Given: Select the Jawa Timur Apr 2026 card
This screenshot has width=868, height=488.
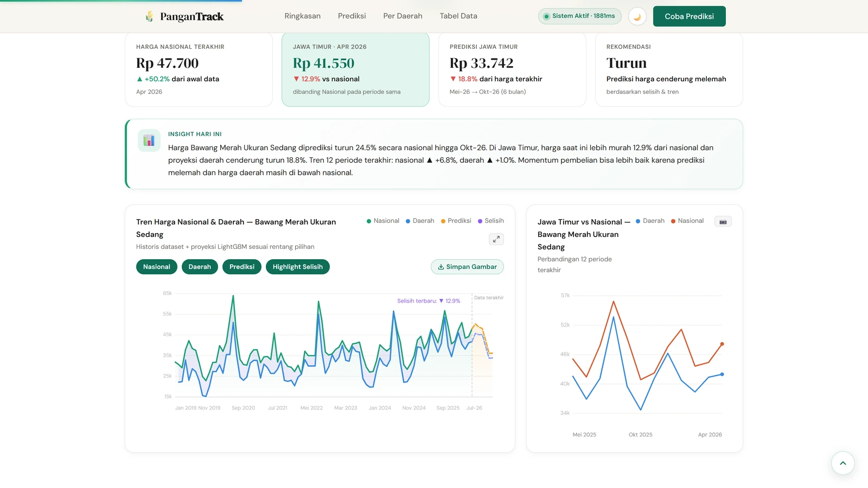Looking at the screenshot, I should pyautogui.click(x=355, y=69).
